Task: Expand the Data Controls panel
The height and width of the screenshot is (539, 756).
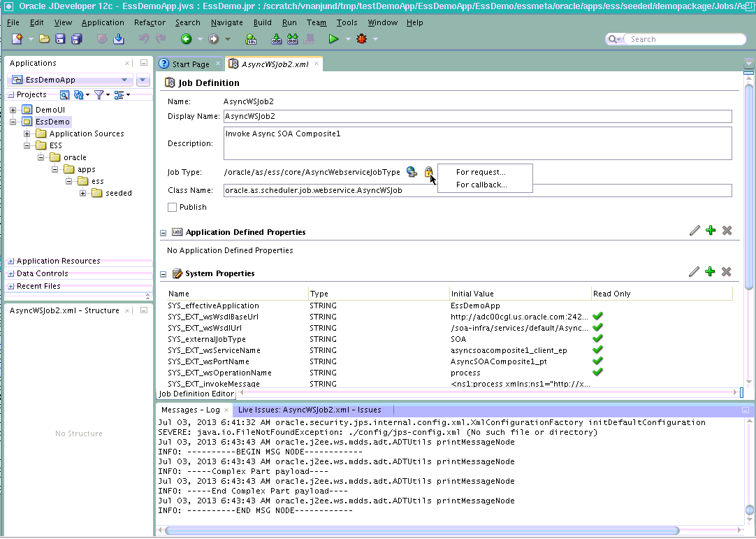Action: click(x=10, y=273)
